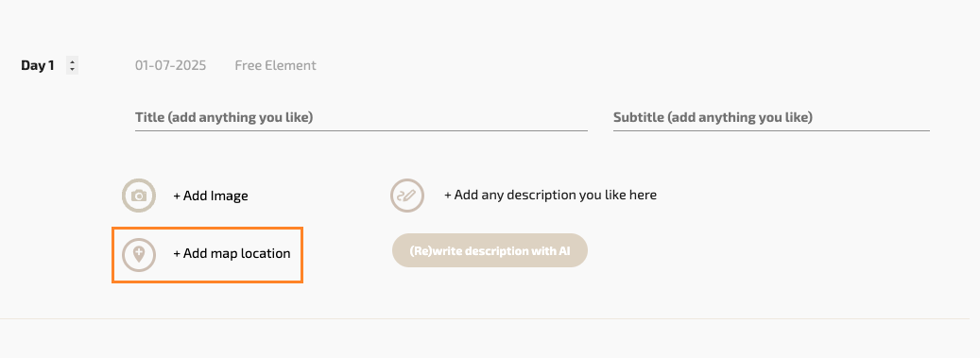Click the plus sign before Add Image
This screenshot has width=980, height=358.
pos(177,196)
